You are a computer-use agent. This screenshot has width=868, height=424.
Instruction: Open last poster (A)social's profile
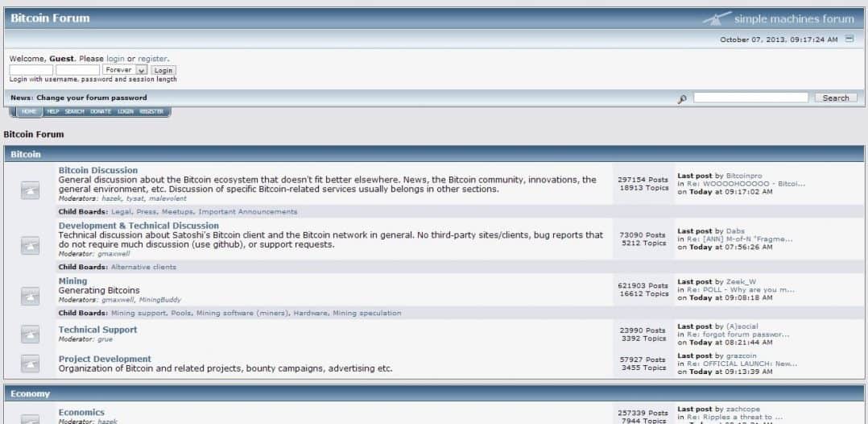(x=742, y=326)
